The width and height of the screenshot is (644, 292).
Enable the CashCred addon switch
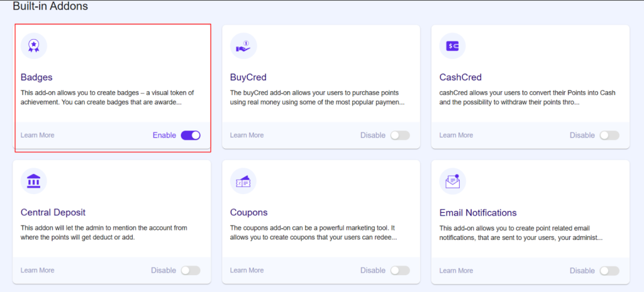tap(609, 135)
